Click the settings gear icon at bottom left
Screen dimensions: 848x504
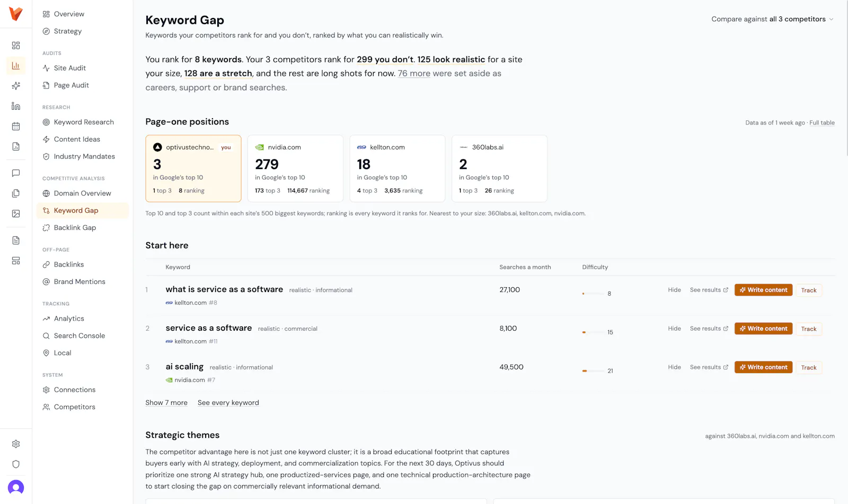point(16,444)
